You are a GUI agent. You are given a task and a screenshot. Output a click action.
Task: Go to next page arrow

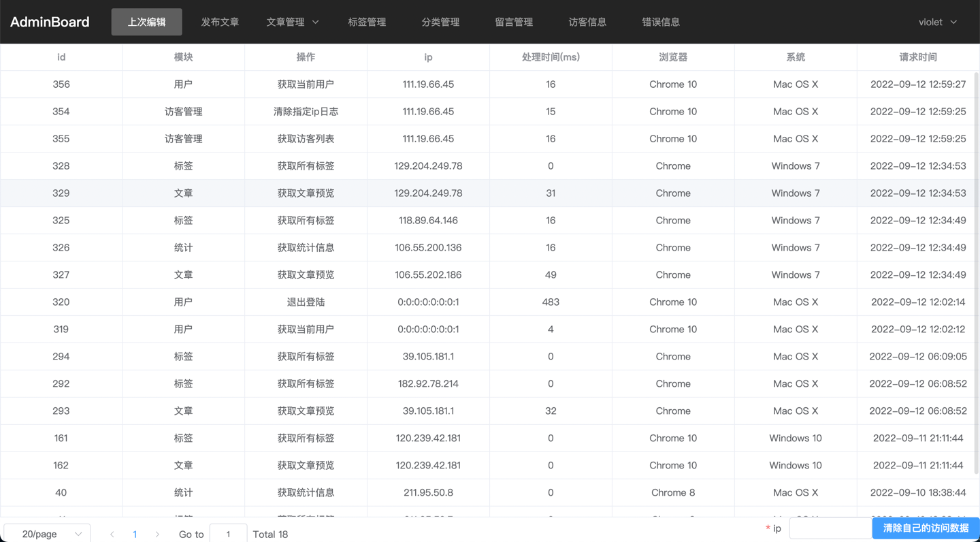click(x=157, y=535)
